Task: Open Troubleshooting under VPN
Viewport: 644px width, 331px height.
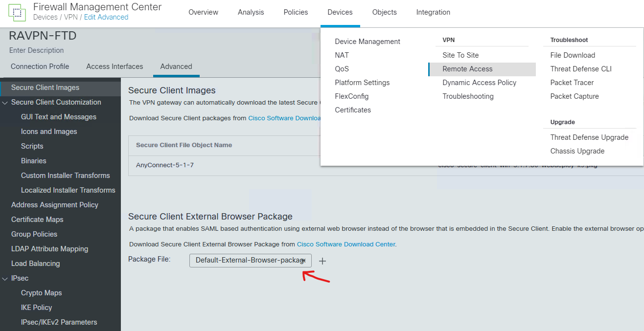Action: (468, 96)
